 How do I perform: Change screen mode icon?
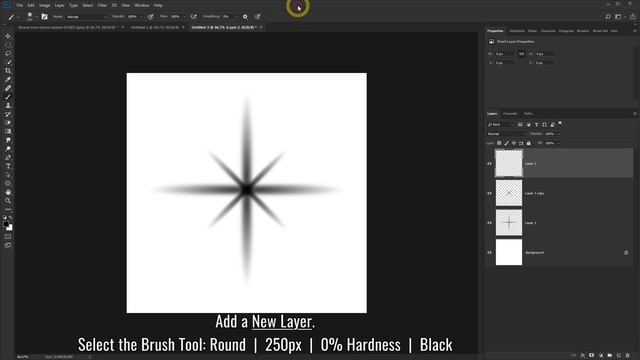[x=8, y=245]
